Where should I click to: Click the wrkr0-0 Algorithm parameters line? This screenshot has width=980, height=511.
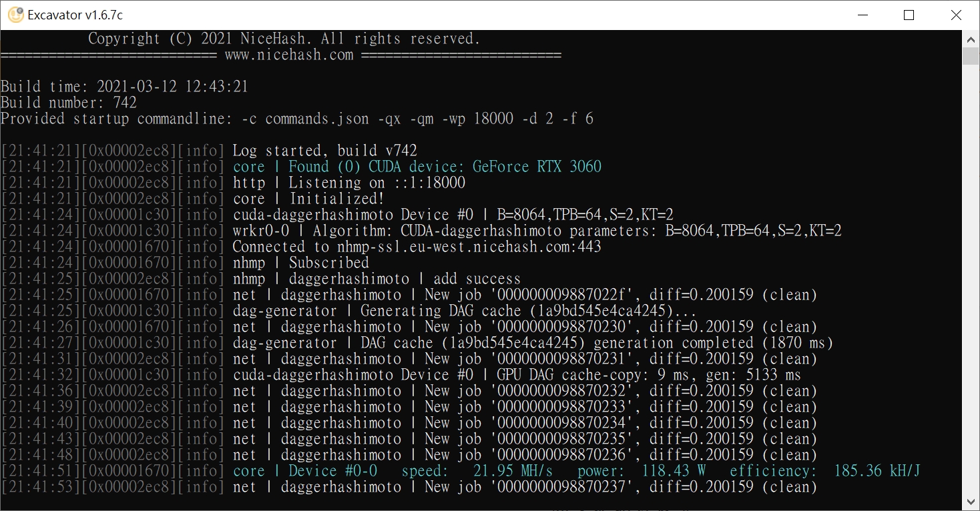(x=421, y=231)
